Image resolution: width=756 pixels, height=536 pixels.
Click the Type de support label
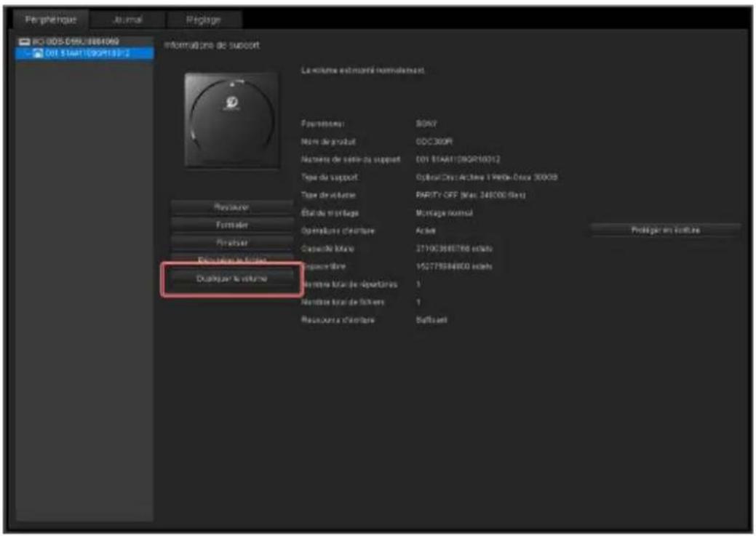click(330, 177)
